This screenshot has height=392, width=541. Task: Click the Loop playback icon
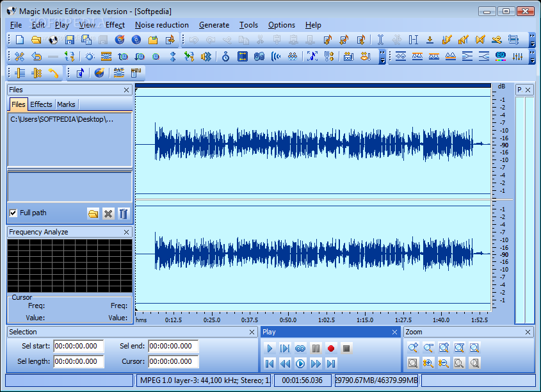pyautogui.click(x=299, y=348)
